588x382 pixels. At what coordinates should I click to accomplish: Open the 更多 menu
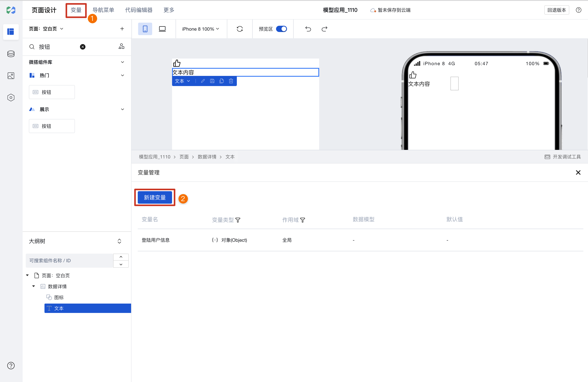pyautogui.click(x=169, y=10)
